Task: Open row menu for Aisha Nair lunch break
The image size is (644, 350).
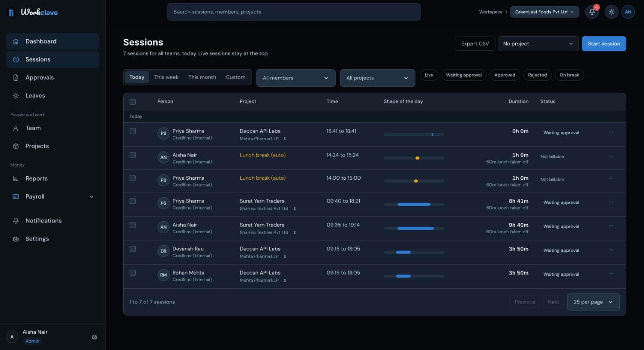Action: pyautogui.click(x=611, y=156)
